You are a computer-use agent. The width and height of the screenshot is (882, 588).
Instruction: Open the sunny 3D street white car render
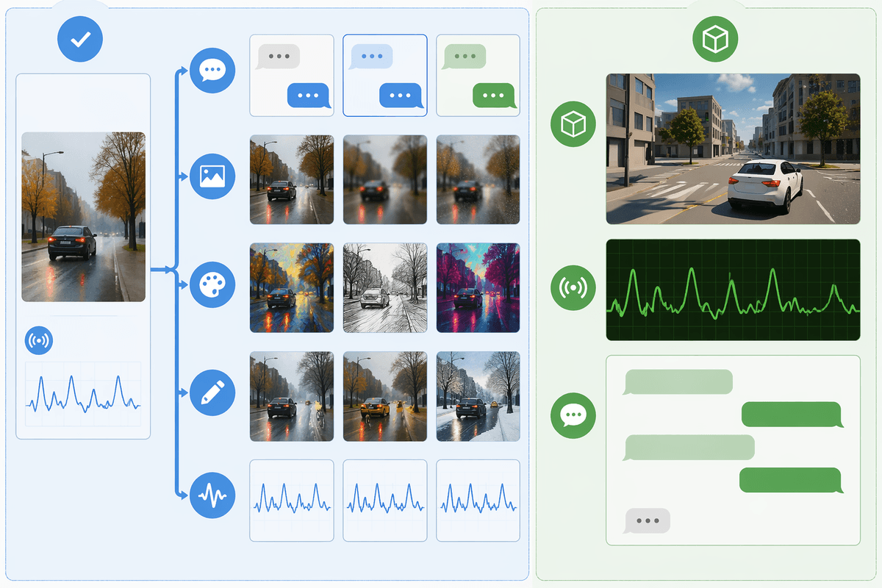click(x=733, y=148)
